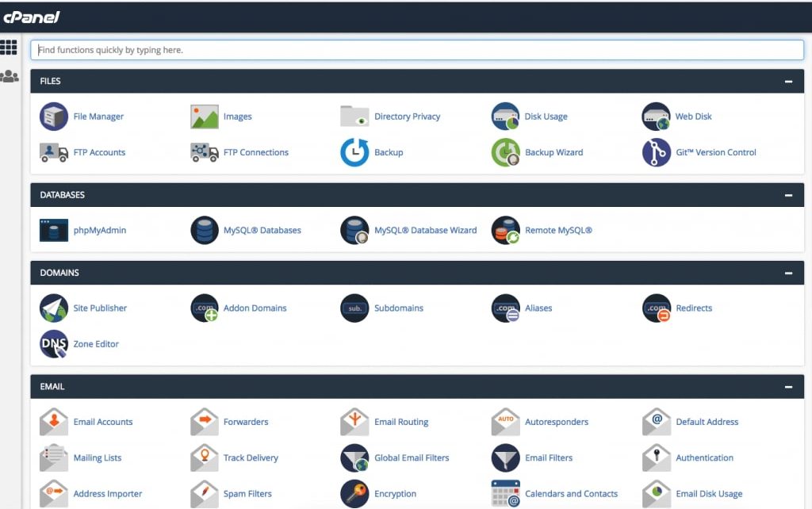Collapse the Databases section
This screenshot has height=509, width=812.
(788, 195)
